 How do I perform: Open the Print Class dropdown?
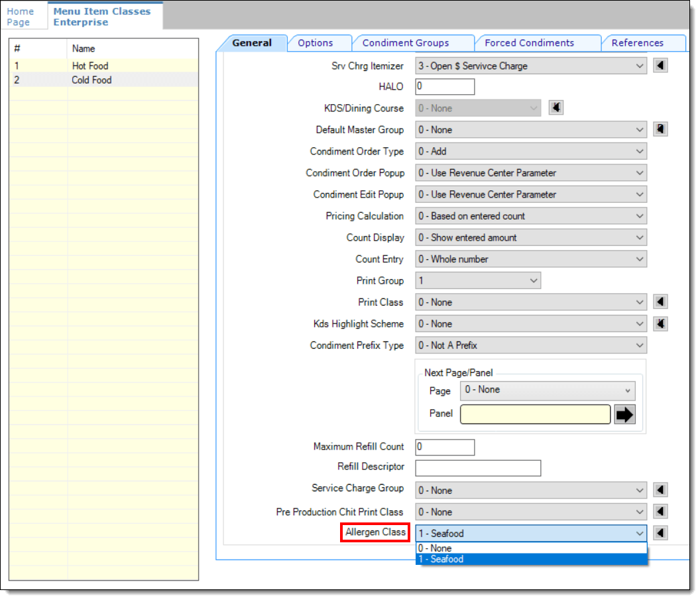coord(531,302)
